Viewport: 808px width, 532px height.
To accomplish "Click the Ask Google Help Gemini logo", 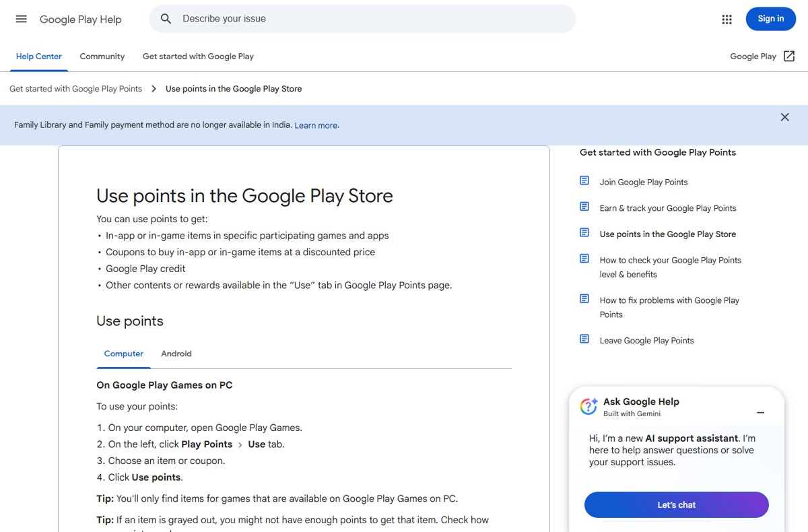I will click(x=589, y=406).
